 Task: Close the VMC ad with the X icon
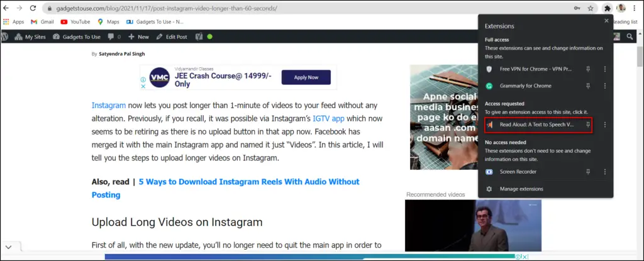pos(143,86)
